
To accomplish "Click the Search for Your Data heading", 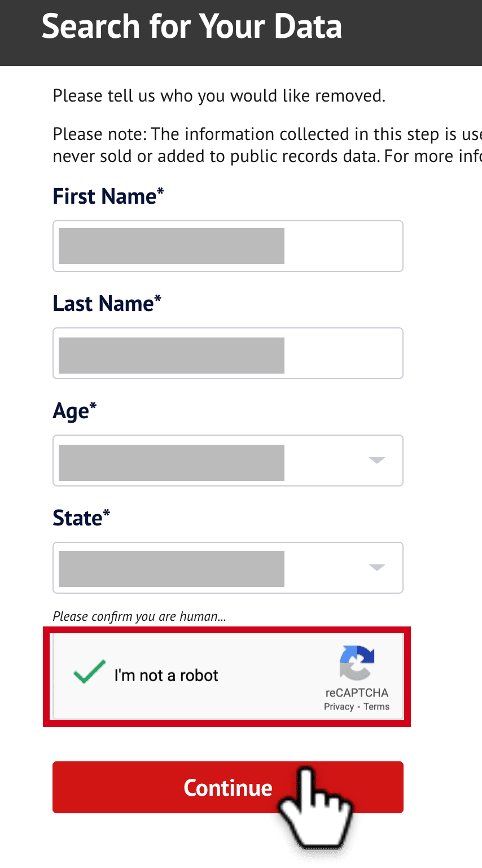I will coord(192,27).
